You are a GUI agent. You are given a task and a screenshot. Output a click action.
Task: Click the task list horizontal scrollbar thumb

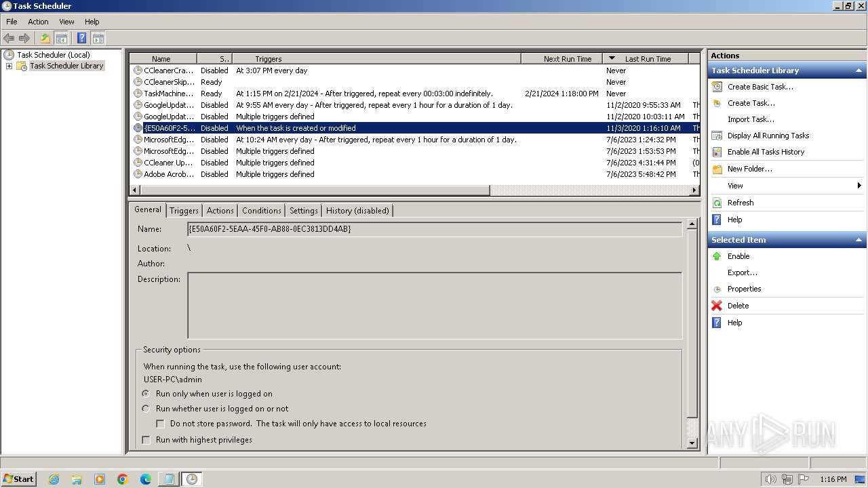315,190
